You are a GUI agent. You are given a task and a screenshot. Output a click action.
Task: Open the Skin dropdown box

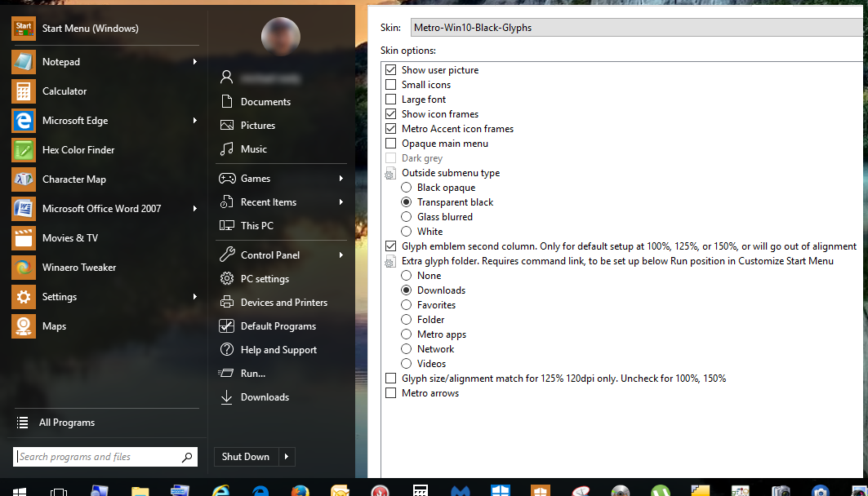pos(639,28)
